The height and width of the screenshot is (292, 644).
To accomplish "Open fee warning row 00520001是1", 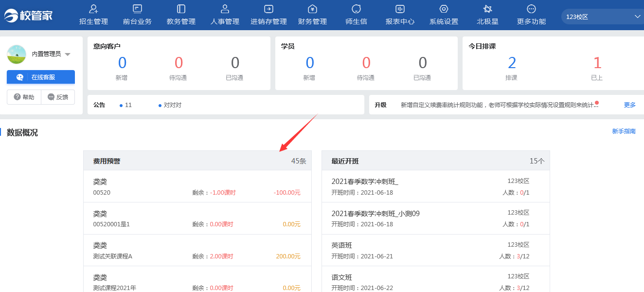I will tap(197, 219).
